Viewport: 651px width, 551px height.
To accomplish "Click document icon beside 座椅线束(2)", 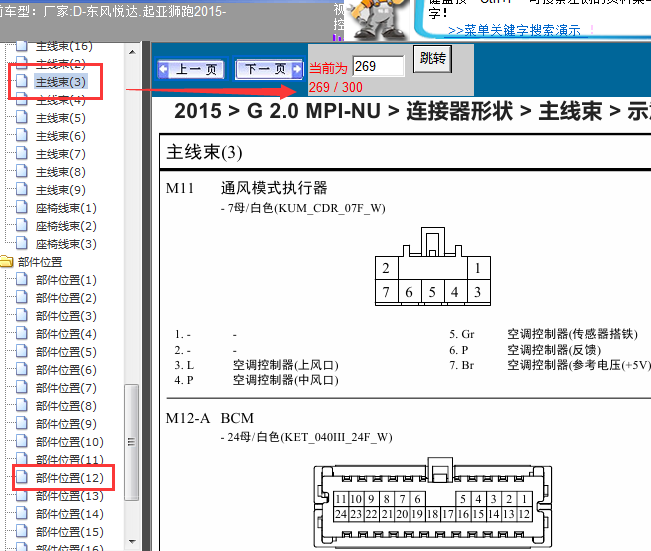I will tap(22, 225).
